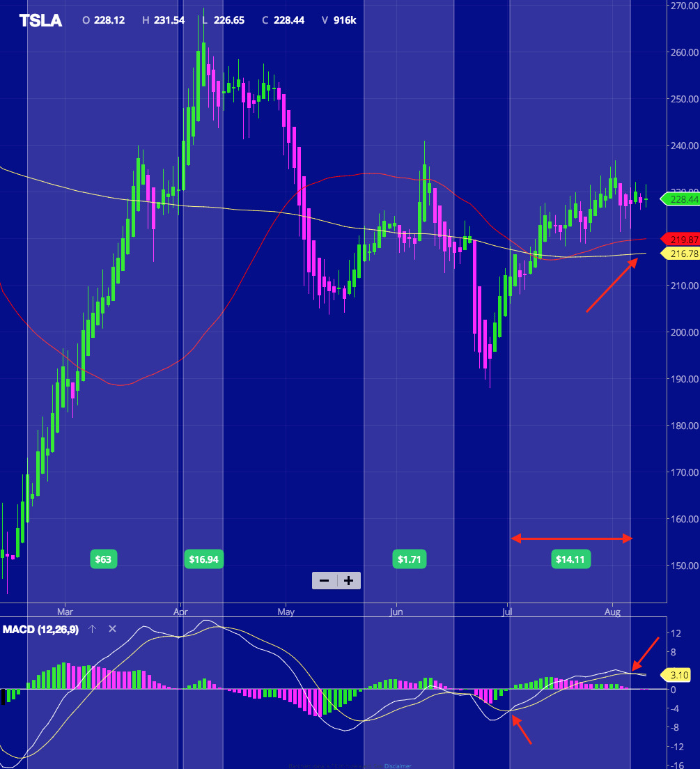
Task: Click the close price value 228.44
Action: click(x=289, y=20)
